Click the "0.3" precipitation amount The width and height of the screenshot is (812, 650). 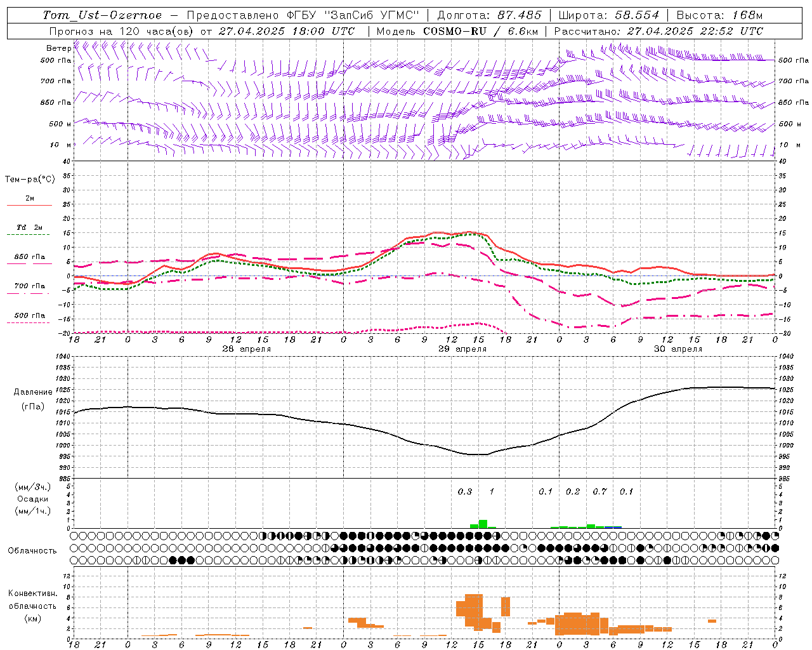465,491
